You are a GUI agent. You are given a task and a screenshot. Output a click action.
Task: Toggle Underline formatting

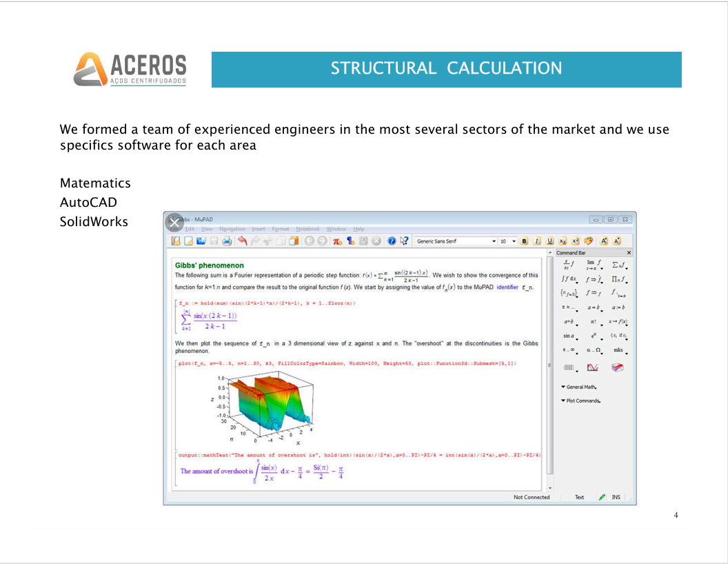pyautogui.click(x=549, y=241)
